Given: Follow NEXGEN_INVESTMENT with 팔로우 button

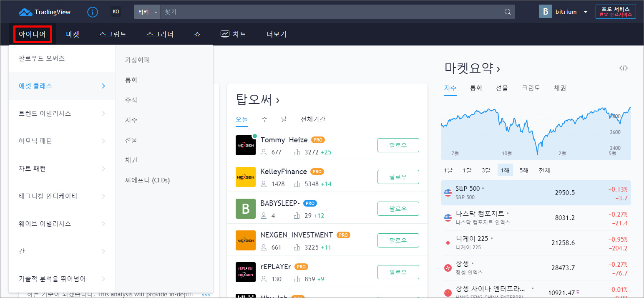Looking at the screenshot, I should (x=398, y=240).
